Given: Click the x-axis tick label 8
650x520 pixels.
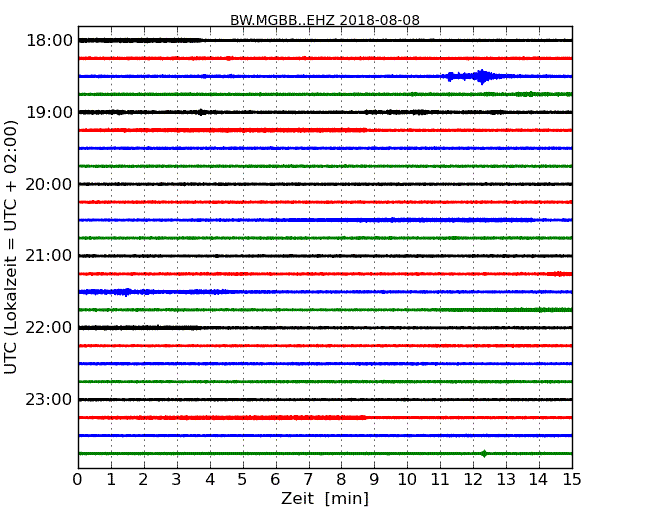Looking at the screenshot, I should tap(341, 480).
